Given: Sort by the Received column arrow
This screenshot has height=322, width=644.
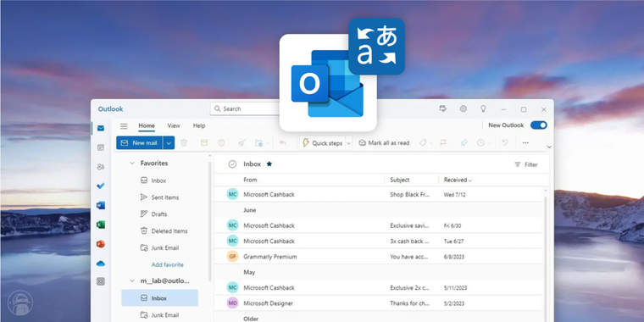Looking at the screenshot, I should pyautogui.click(x=470, y=180).
